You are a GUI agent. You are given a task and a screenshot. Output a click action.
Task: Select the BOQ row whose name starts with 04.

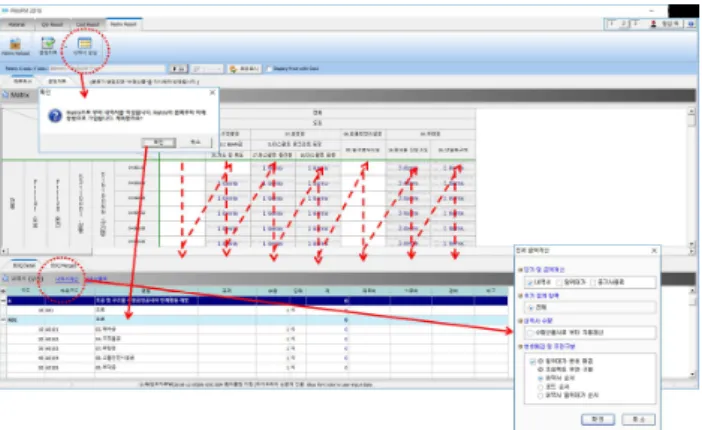(257, 339)
